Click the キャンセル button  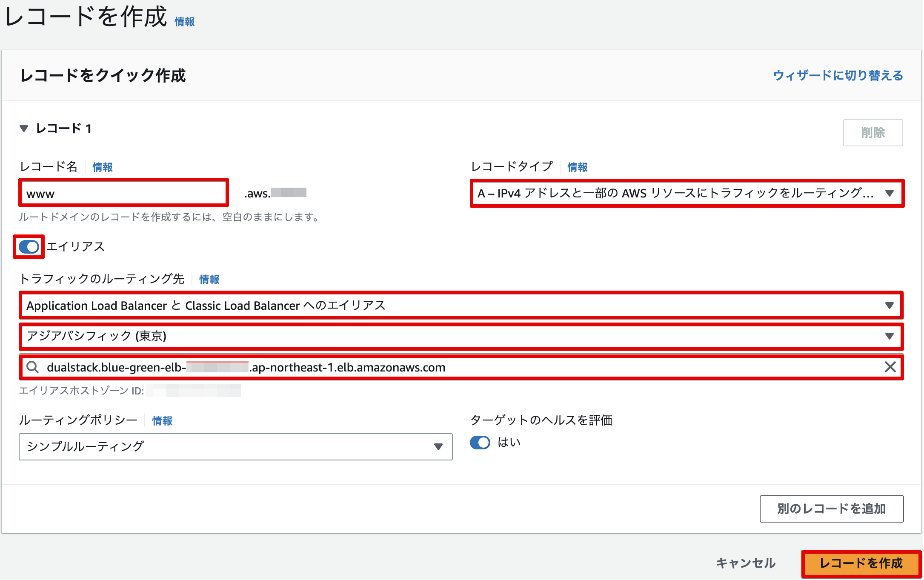coord(745,563)
